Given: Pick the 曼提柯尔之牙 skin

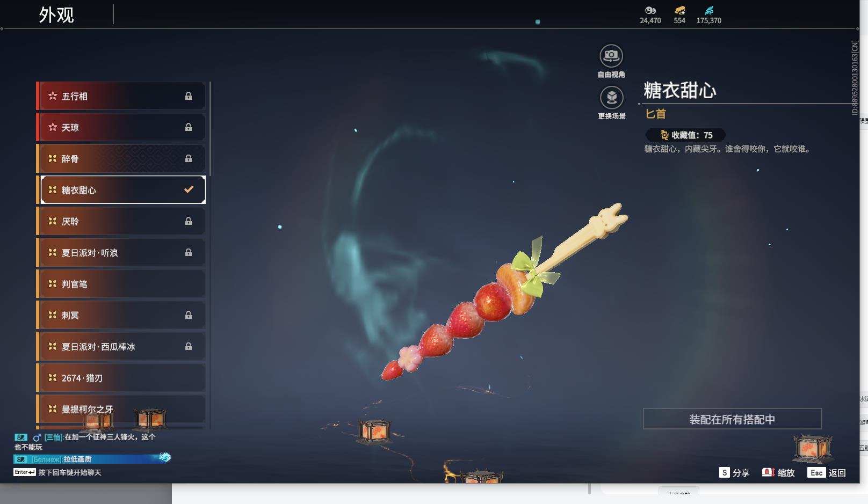Looking at the screenshot, I should [x=121, y=409].
